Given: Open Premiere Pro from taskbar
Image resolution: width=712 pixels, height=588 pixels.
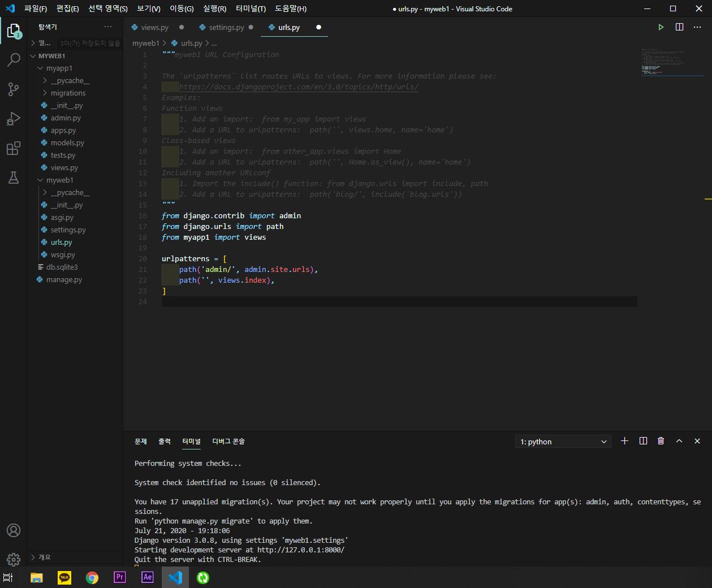Looking at the screenshot, I should [120, 577].
